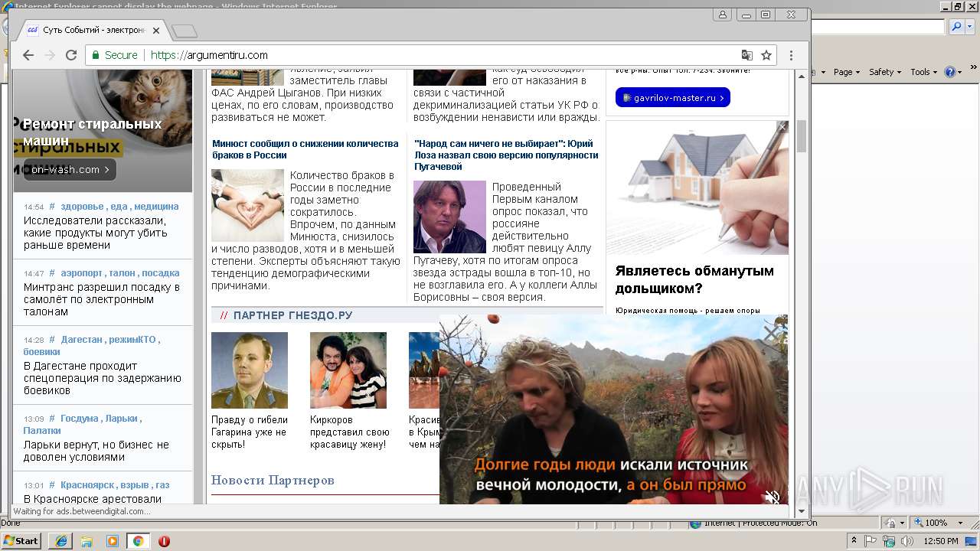This screenshot has width=980, height=551.
Task: Open news 'В Дагестане проходит спецоперацию'
Action: [x=102, y=378]
